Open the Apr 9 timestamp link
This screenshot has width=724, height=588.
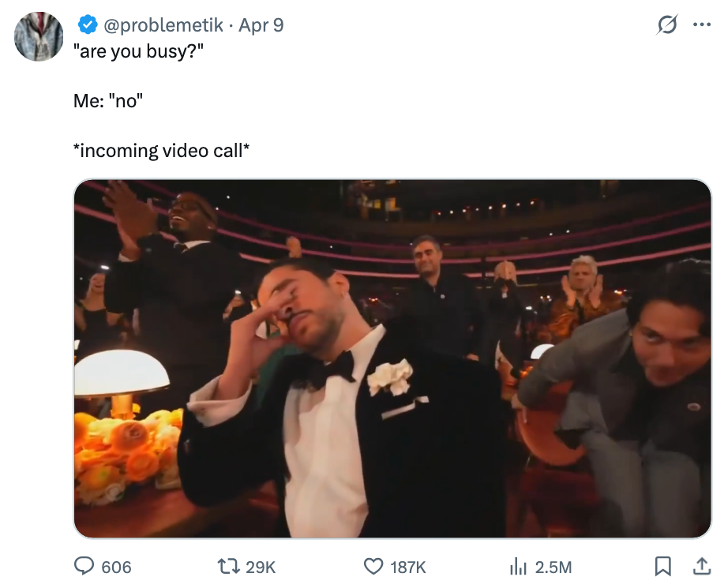coord(261,25)
